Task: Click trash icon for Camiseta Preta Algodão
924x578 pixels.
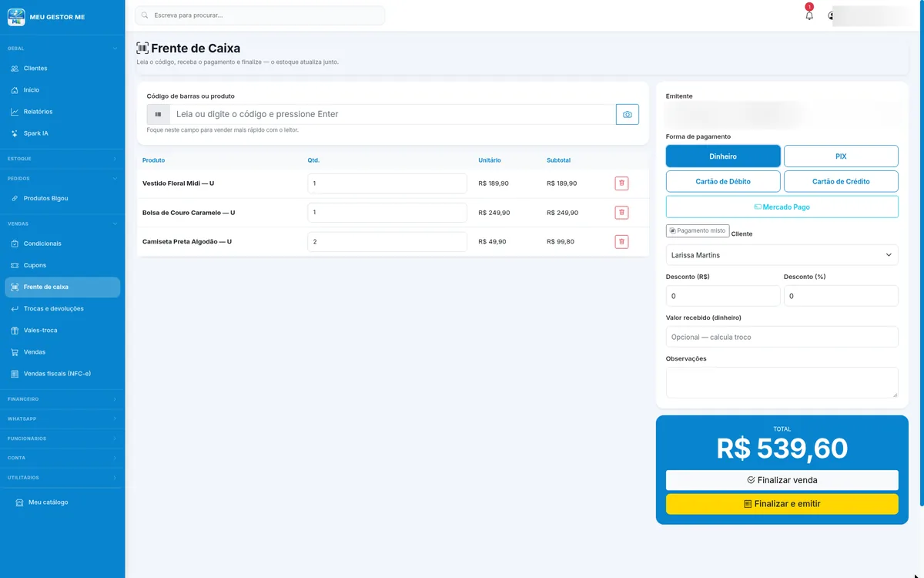Action: click(x=621, y=242)
